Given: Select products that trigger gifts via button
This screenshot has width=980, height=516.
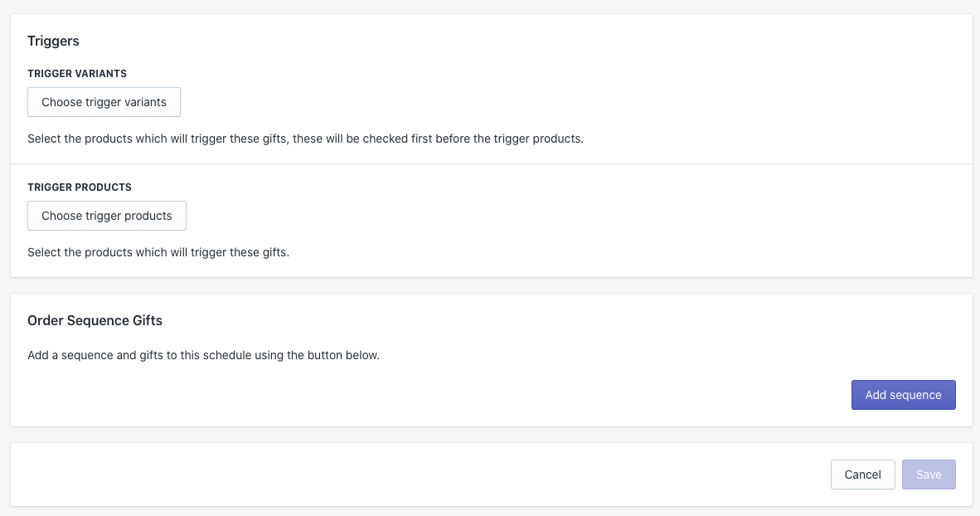Looking at the screenshot, I should (107, 216).
